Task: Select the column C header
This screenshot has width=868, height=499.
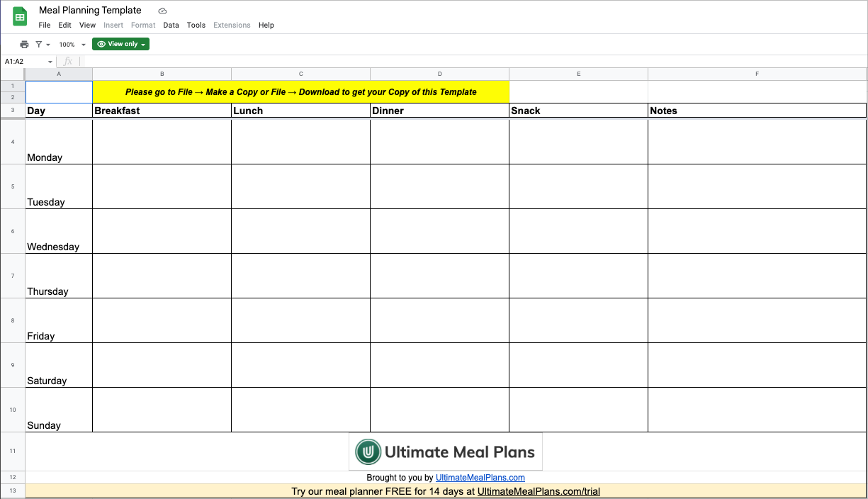Action: (300, 74)
